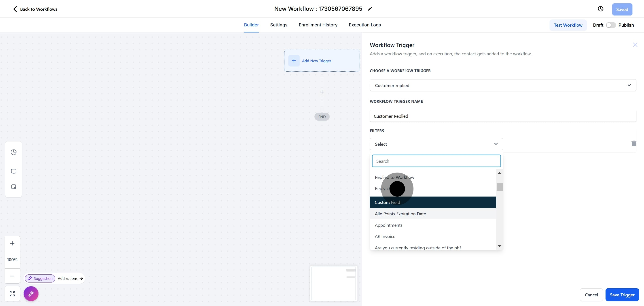644x306 pixels.
Task: Open the Enrollment History tab
Action: pos(318,25)
